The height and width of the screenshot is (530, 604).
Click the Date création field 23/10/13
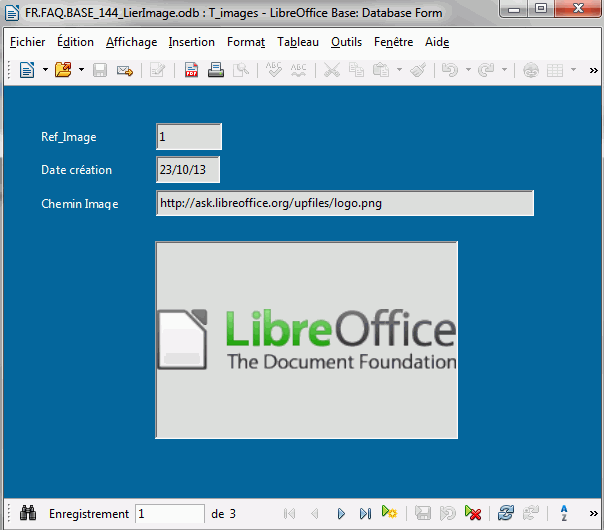(x=188, y=169)
